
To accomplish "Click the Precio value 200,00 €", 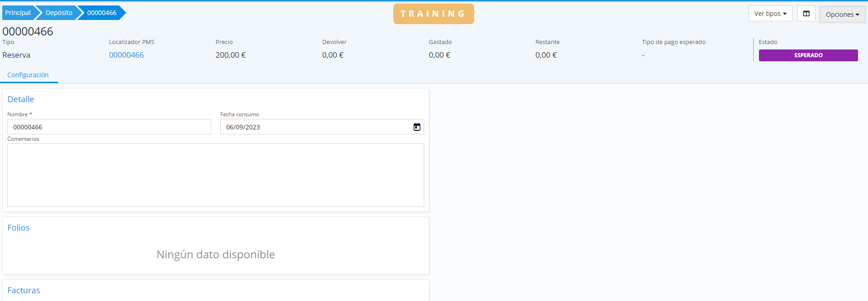I will 230,55.
